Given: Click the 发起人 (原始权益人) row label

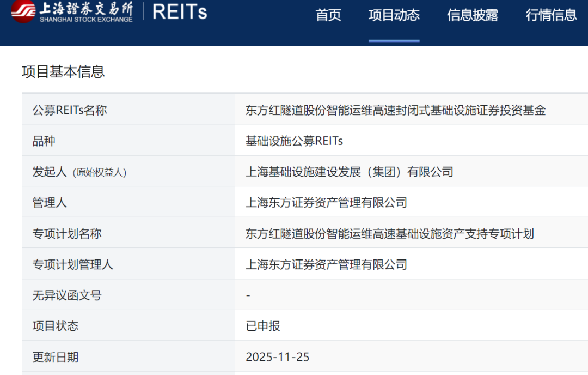Looking at the screenshot, I should click(x=79, y=172).
